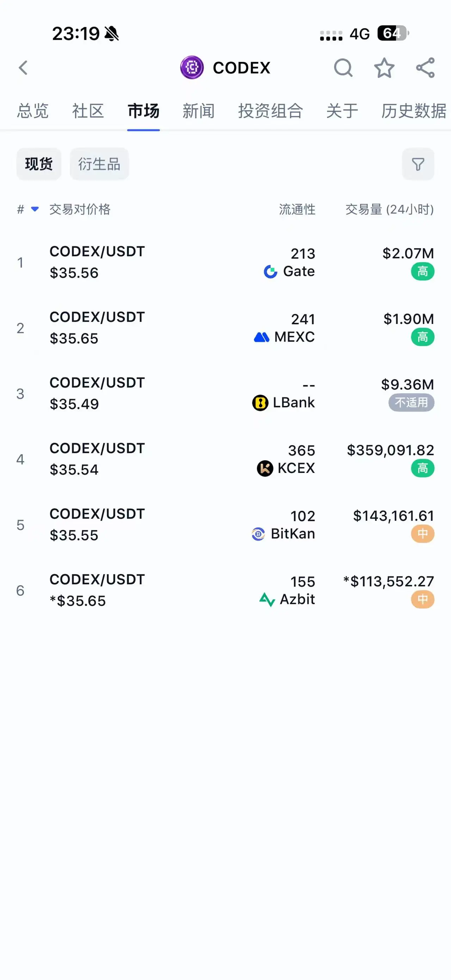Screen dimensions: 451x980
Task: Open search with magnifier icon
Action: pos(343,68)
